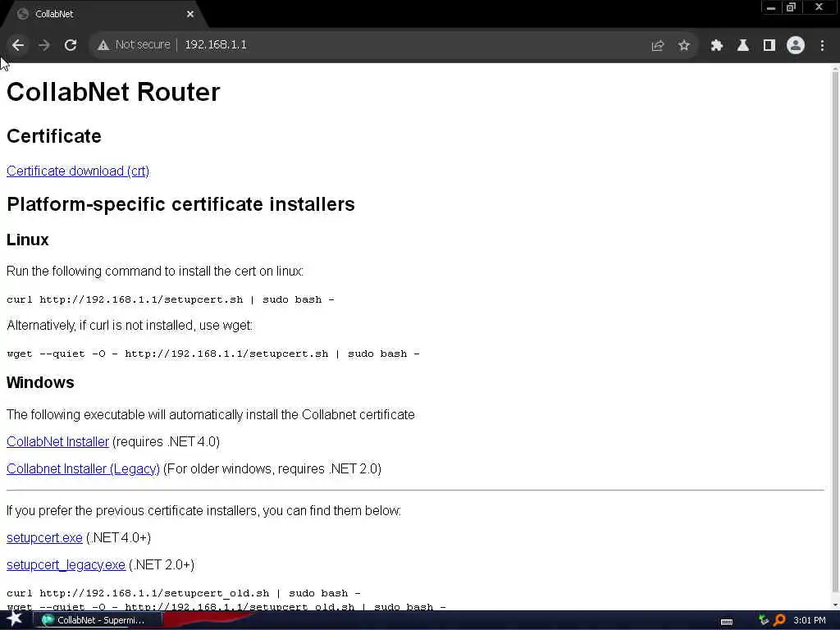840x630 pixels.
Task: Close the CollabNet tab
Action: point(190,14)
